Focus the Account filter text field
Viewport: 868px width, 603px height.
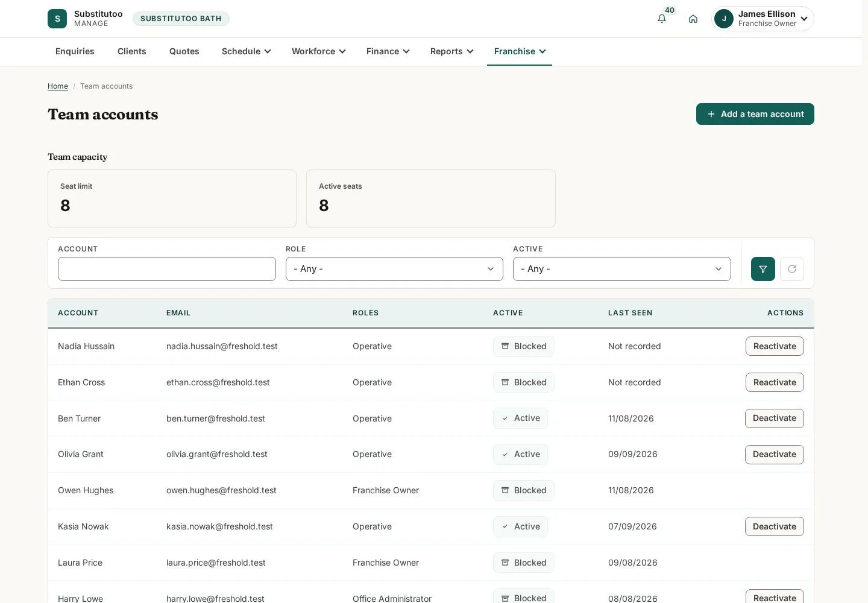(x=167, y=269)
